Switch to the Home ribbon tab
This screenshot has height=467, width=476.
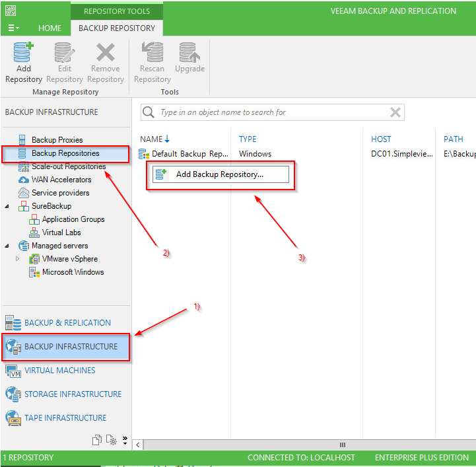coord(50,28)
